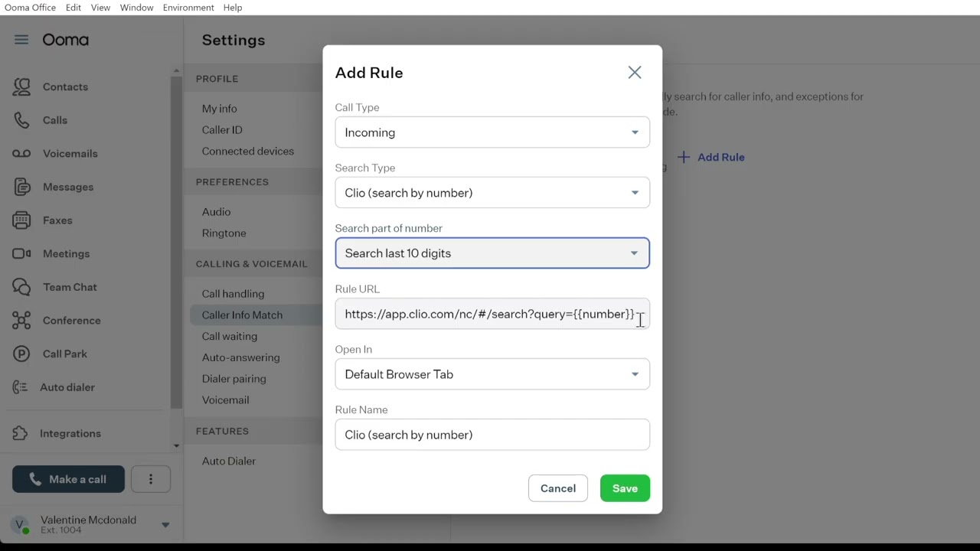Open Auto Dialer feature settings

pos(228,461)
